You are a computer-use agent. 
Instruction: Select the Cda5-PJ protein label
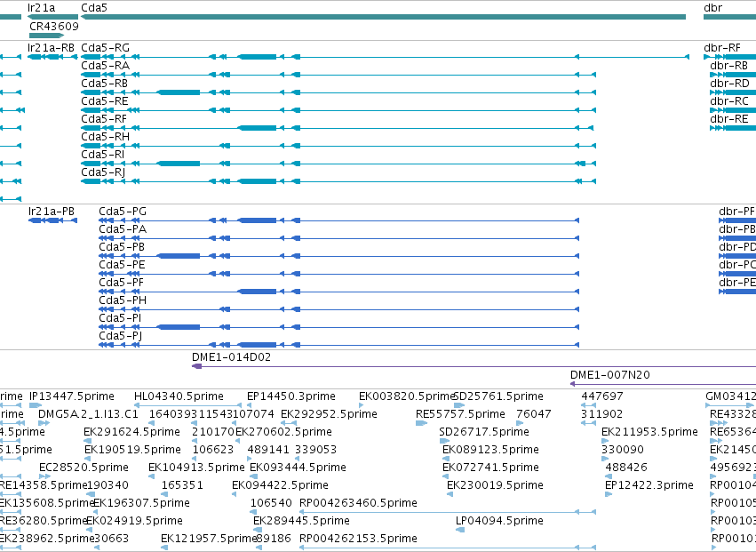[121, 336]
